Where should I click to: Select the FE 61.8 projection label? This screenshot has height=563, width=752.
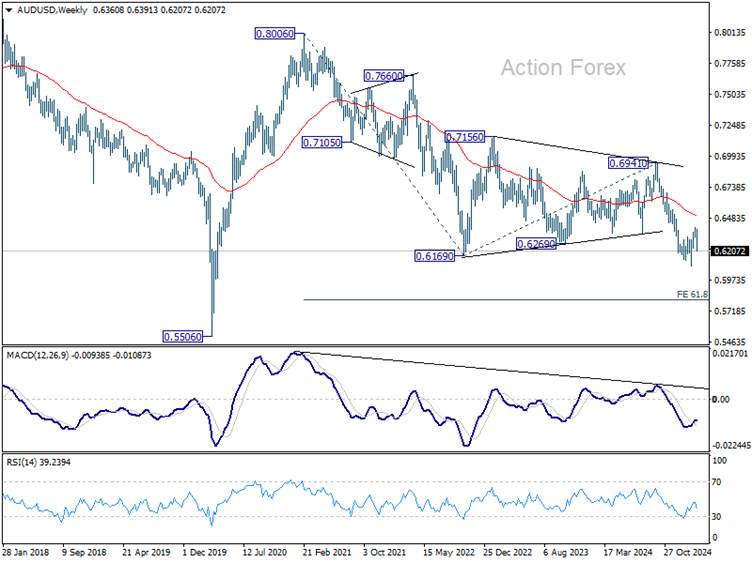[692, 294]
